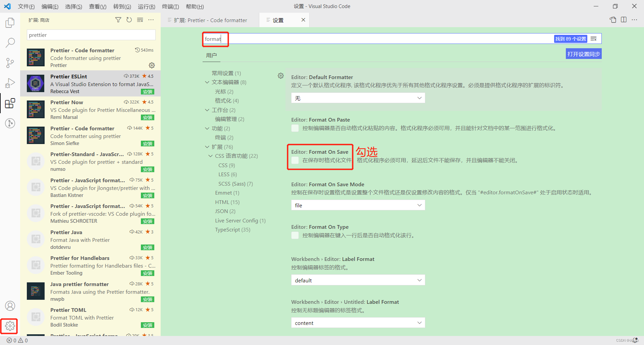Select the 用户 settings tab
644x345 pixels.
211,56
